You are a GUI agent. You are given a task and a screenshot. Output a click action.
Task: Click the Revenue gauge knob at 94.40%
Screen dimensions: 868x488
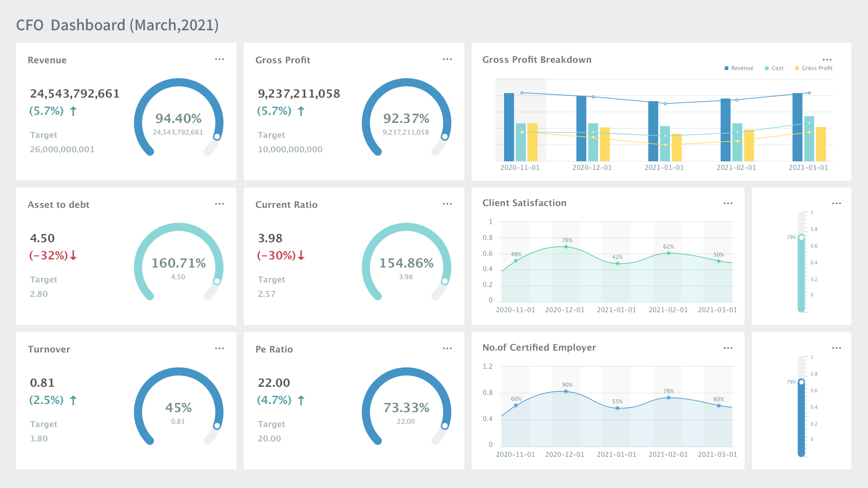[x=217, y=136]
